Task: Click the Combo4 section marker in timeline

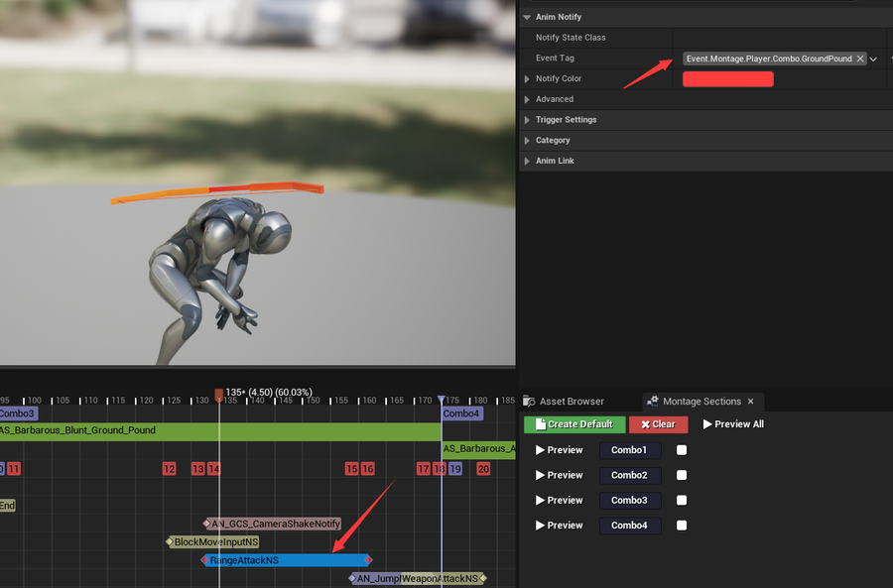Action: 461,413
